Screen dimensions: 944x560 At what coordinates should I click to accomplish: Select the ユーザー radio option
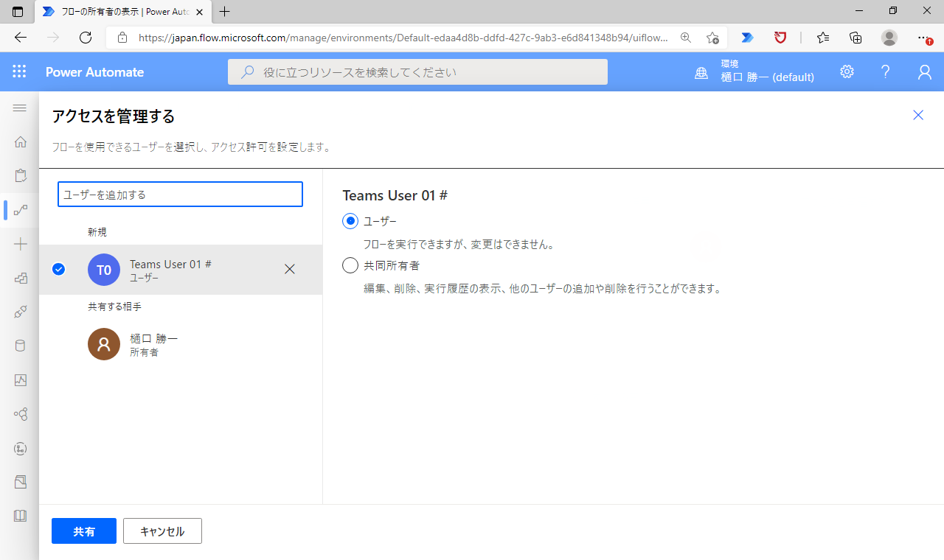point(350,221)
